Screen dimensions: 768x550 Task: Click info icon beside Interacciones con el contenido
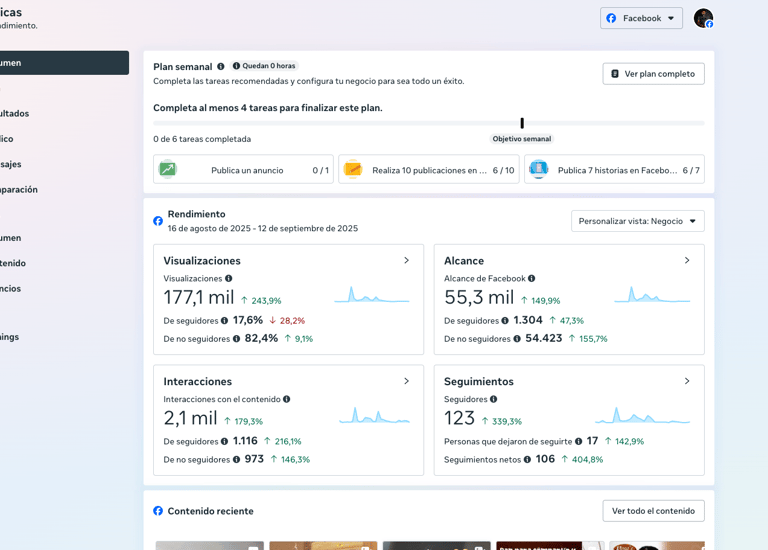[x=287, y=399]
